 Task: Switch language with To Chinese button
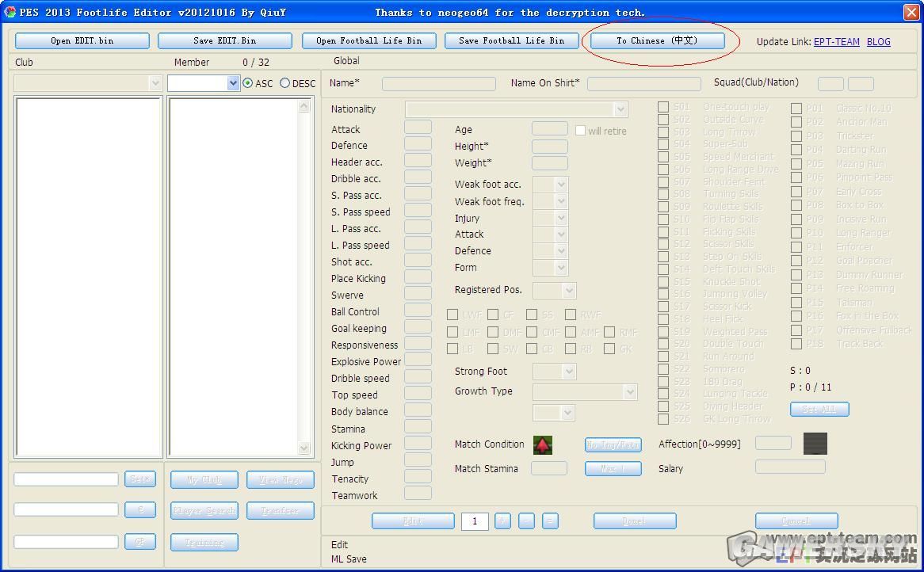click(x=656, y=40)
